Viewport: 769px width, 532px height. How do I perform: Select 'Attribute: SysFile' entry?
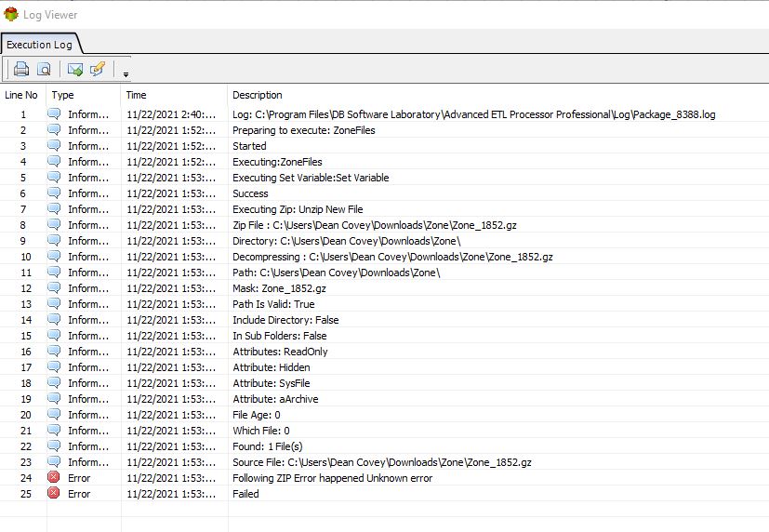(272, 383)
